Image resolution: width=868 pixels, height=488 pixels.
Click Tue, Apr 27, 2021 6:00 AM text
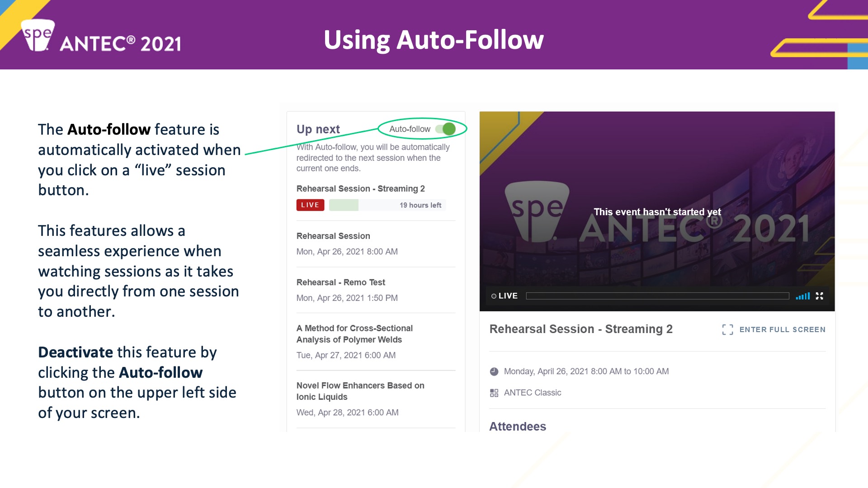click(346, 355)
